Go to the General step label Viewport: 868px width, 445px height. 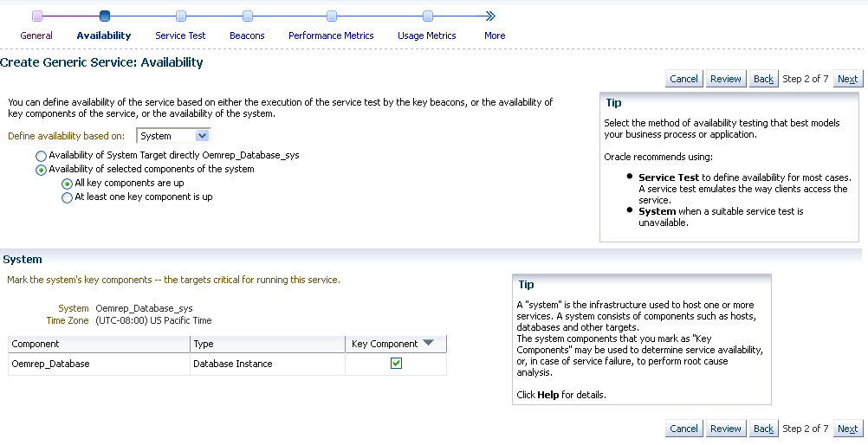[36, 35]
